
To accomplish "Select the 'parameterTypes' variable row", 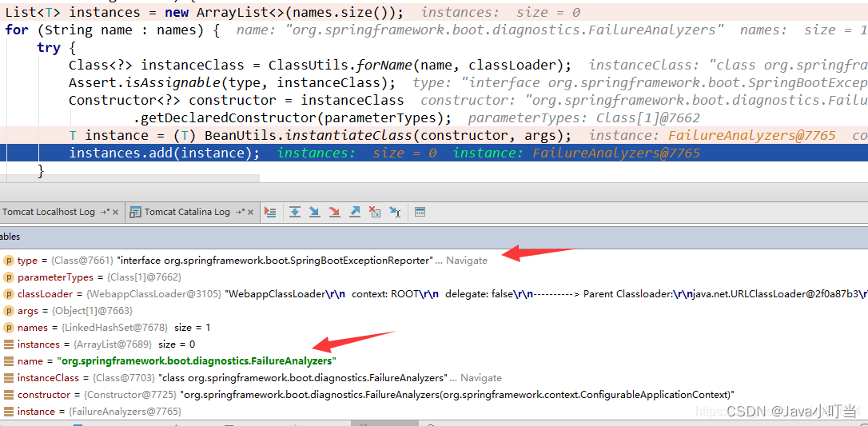I will pos(434,277).
